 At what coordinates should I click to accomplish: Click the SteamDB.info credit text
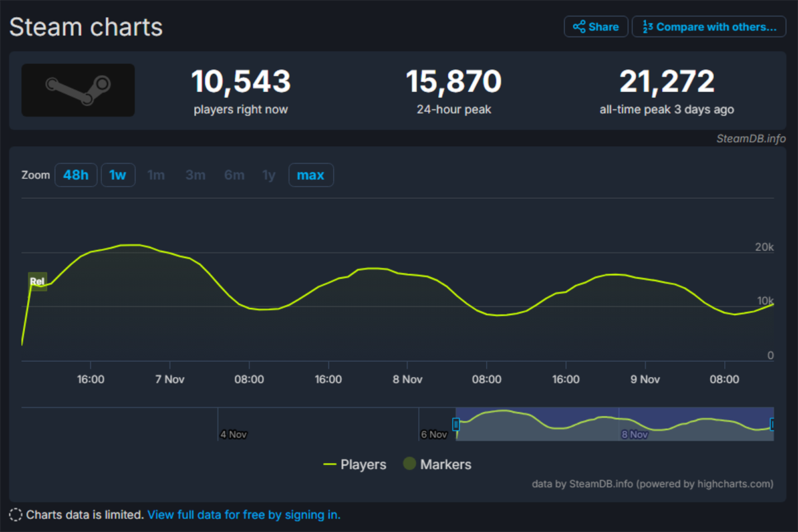click(751, 138)
